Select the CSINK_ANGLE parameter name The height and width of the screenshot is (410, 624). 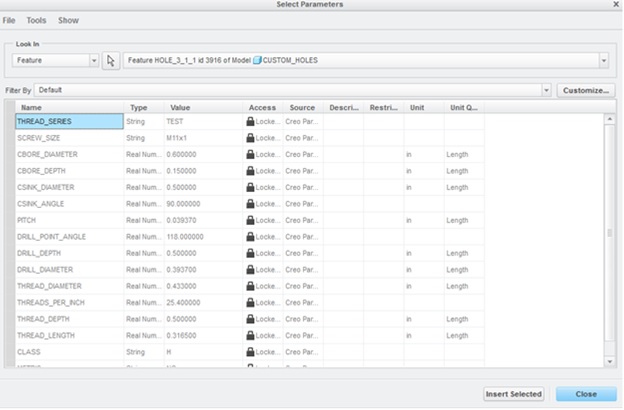point(40,204)
